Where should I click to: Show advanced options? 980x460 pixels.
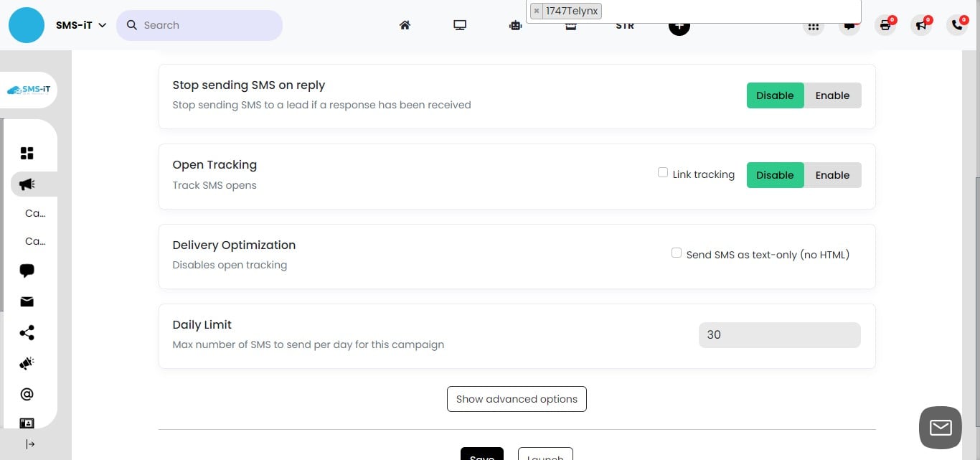coord(517,398)
